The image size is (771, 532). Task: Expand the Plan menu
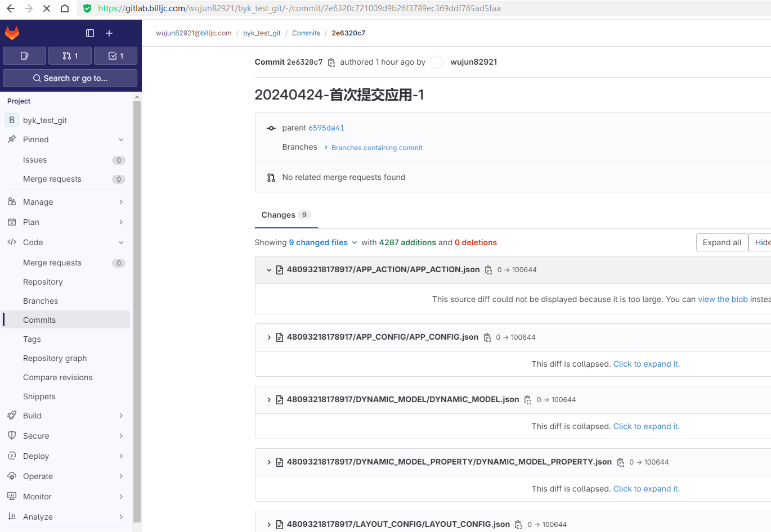pos(121,222)
